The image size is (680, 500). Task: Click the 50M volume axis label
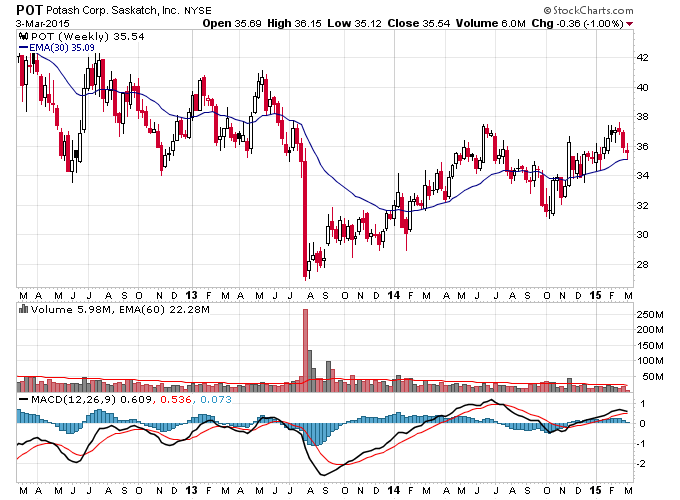[x=653, y=376]
